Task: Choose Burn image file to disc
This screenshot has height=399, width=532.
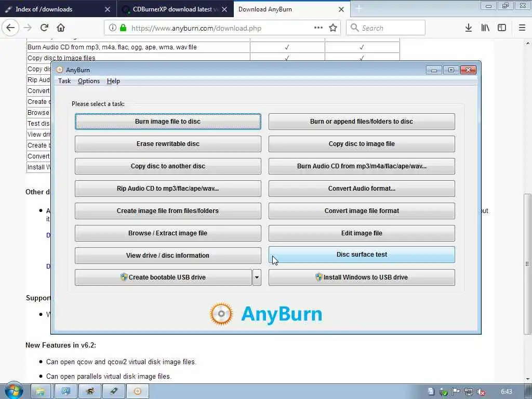Action: pyautogui.click(x=168, y=122)
